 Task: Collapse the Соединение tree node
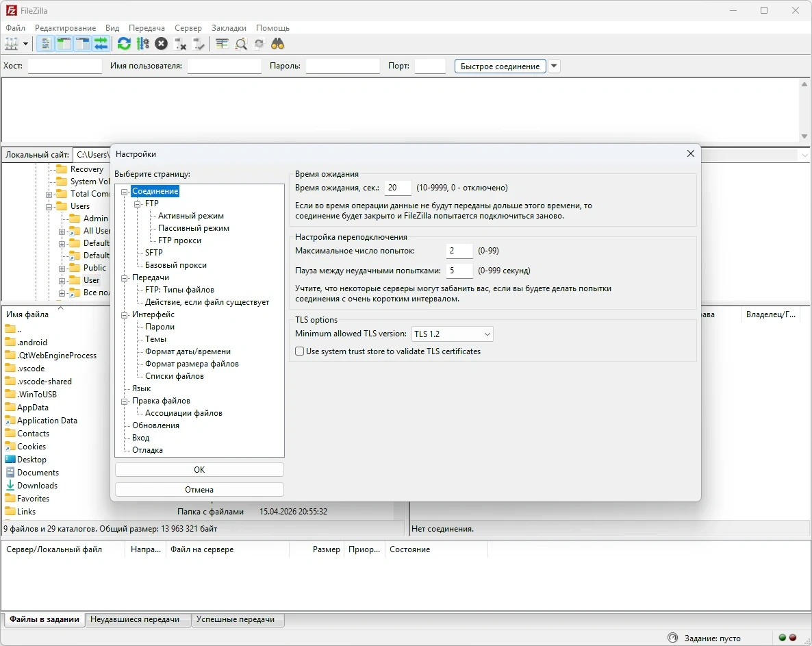[x=125, y=192]
